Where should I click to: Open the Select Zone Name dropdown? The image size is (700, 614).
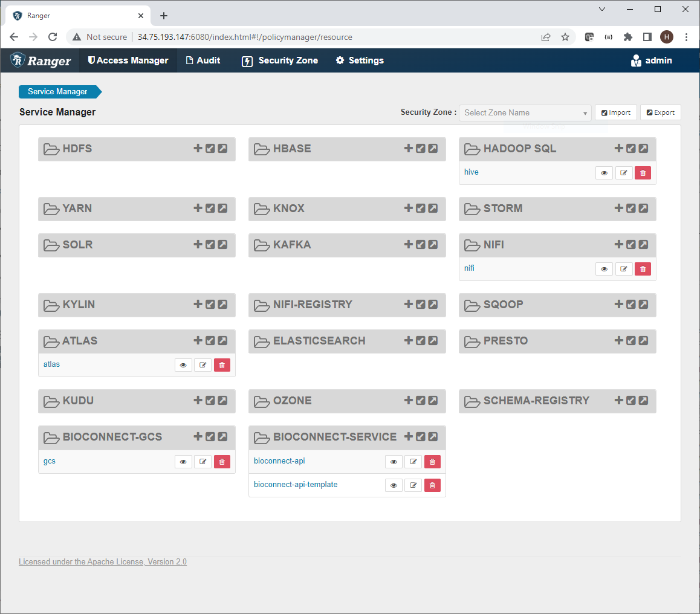point(525,112)
